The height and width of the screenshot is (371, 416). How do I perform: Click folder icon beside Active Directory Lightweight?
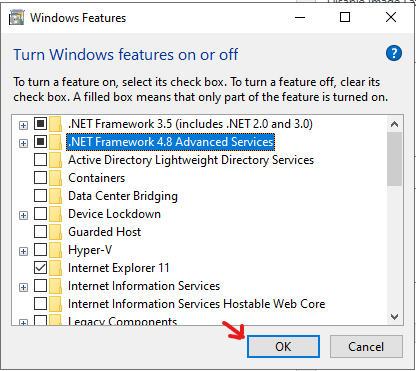click(x=55, y=160)
